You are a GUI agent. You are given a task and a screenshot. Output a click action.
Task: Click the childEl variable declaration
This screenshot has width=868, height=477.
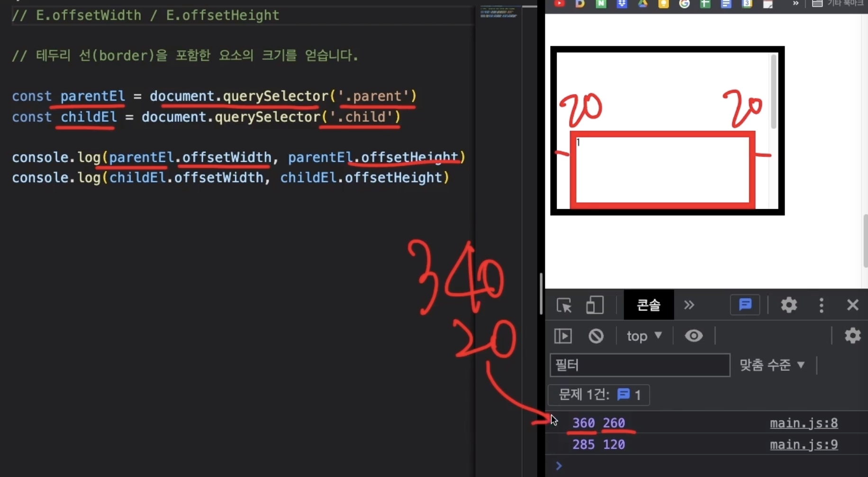point(89,117)
